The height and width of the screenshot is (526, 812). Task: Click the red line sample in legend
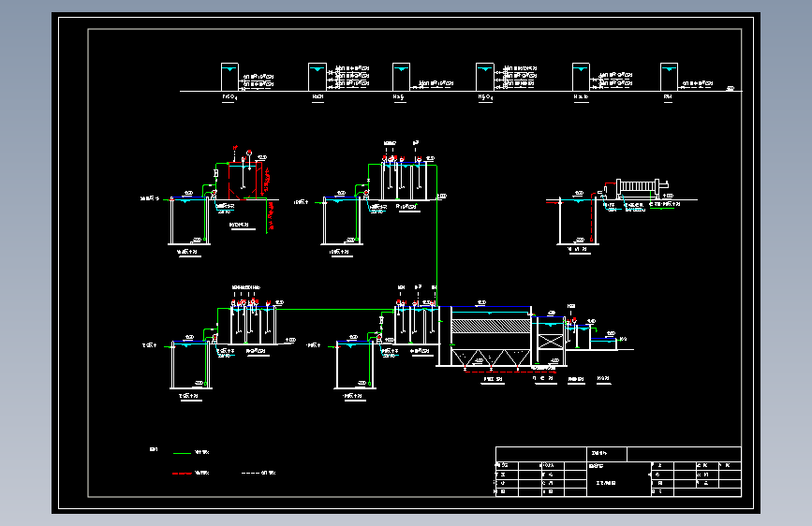pyautogui.click(x=182, y=474)
